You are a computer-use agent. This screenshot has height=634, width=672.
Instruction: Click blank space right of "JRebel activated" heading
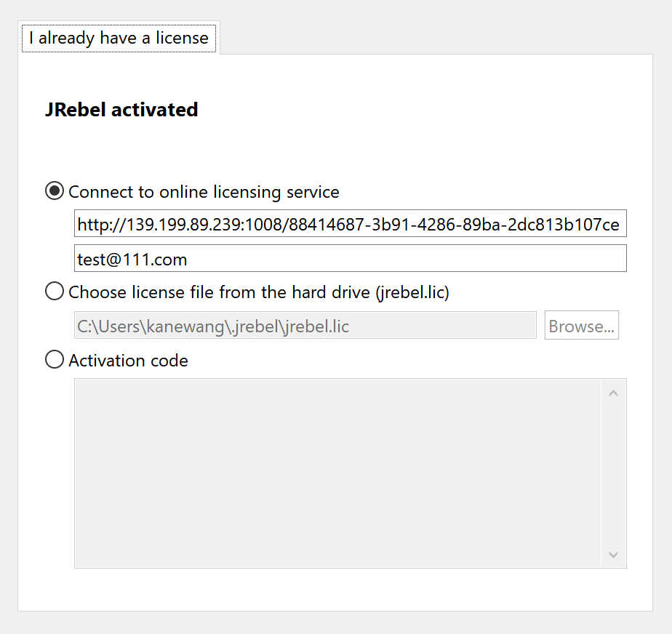coord(407,110)
